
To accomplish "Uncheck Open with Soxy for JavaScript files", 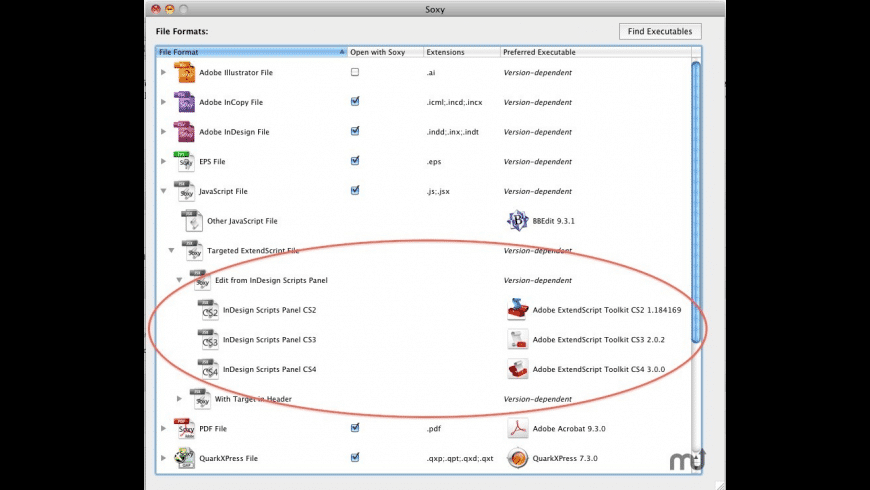I will [355, 191].
